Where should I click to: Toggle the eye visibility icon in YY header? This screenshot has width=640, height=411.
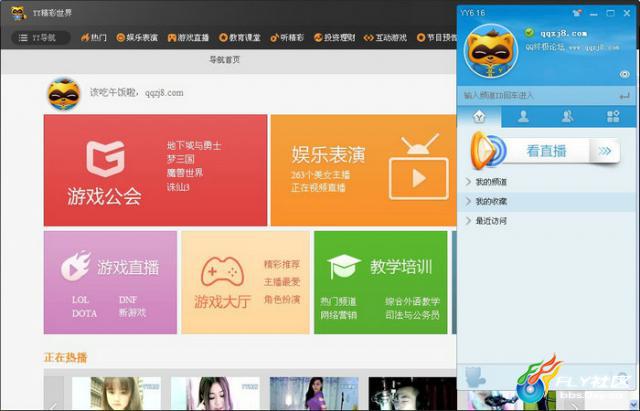[x=624, y=74]
